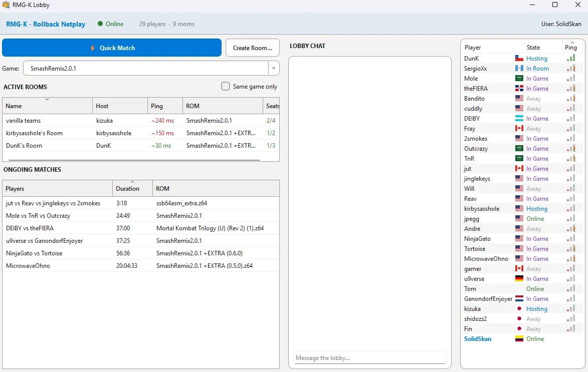Click the 29 players count text
This screenshot has height=372, width=588.
[x=152, y=24]
